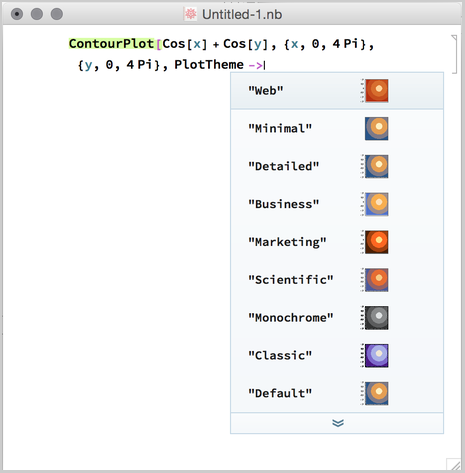Select the cell bracket on the right edge
Viewport: 465px width, 473px height.
tap(454, 54)
